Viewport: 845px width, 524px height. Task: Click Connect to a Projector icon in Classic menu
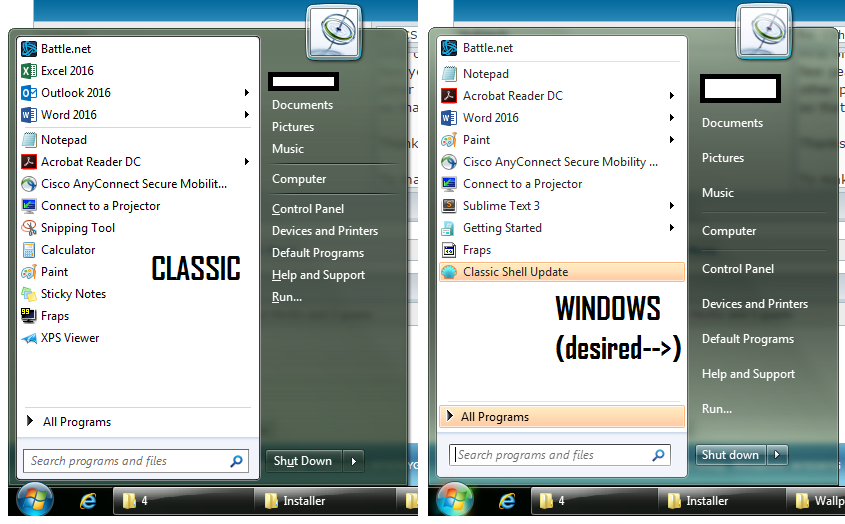(x=29, y=206)
